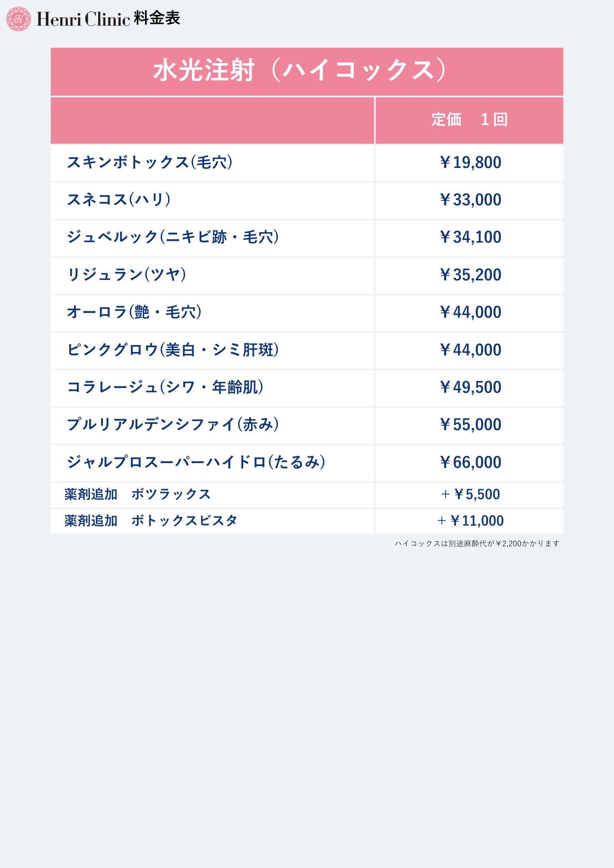
Task: Click the +￥11,000 ボトックスビスタ add-on price
Action: point(470,521)
